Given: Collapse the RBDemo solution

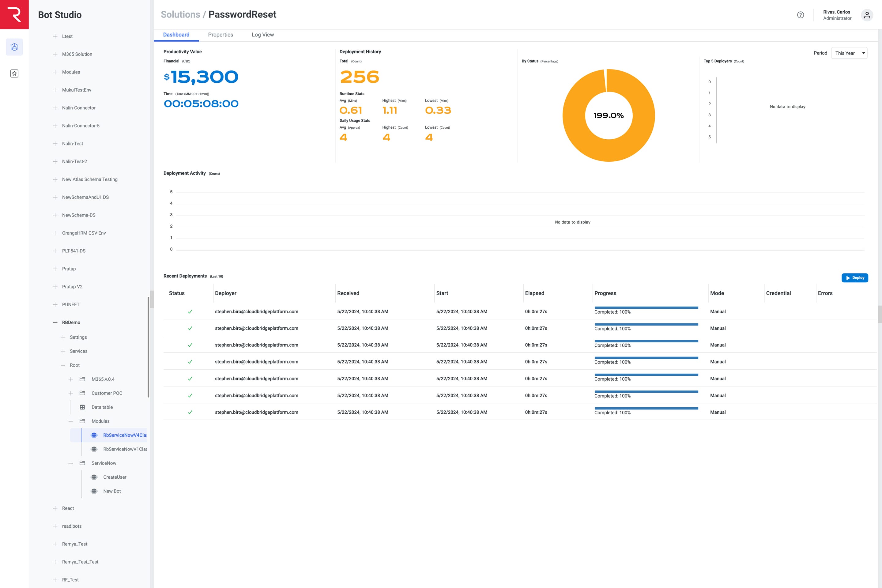Looking at the screenshot, I should 55,322.
